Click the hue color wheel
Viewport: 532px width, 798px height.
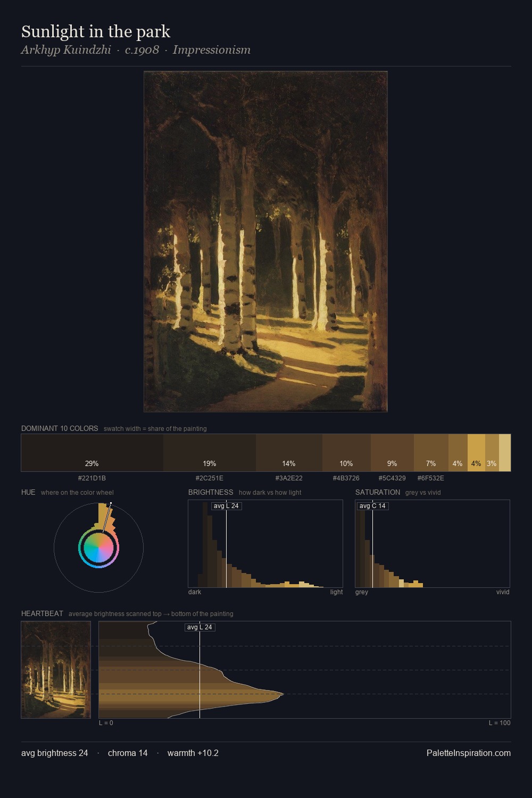(98, 547)
